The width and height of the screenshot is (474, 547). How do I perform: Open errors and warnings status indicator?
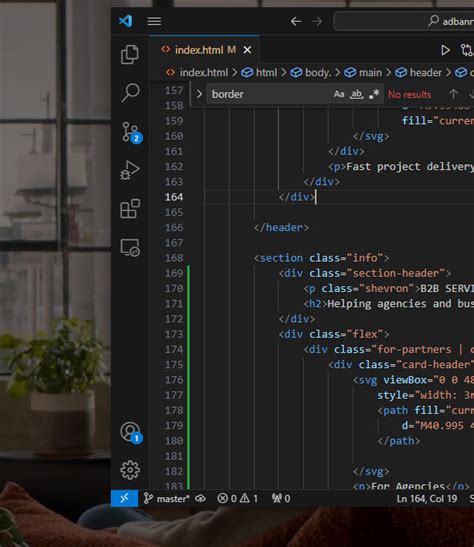(238, 499)
